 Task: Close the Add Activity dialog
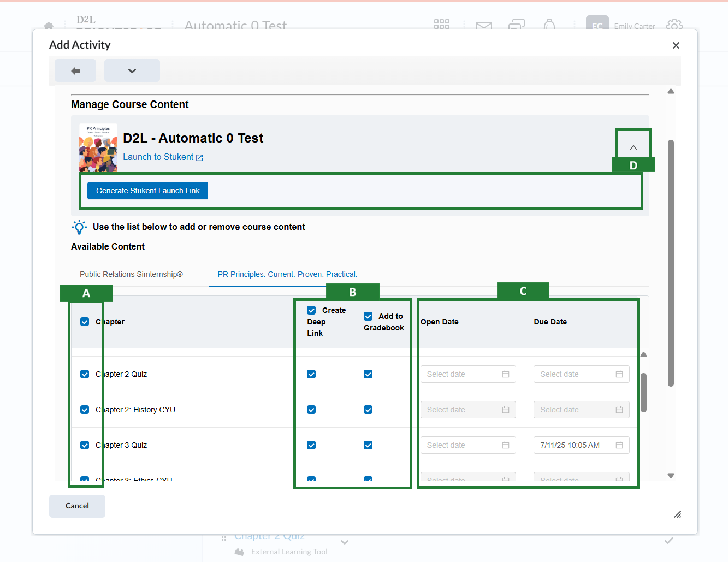[676, 45]
